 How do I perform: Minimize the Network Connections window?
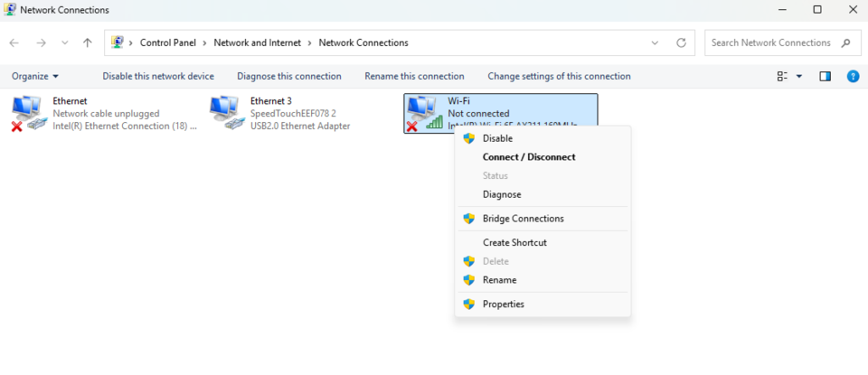tap(782, 9)
